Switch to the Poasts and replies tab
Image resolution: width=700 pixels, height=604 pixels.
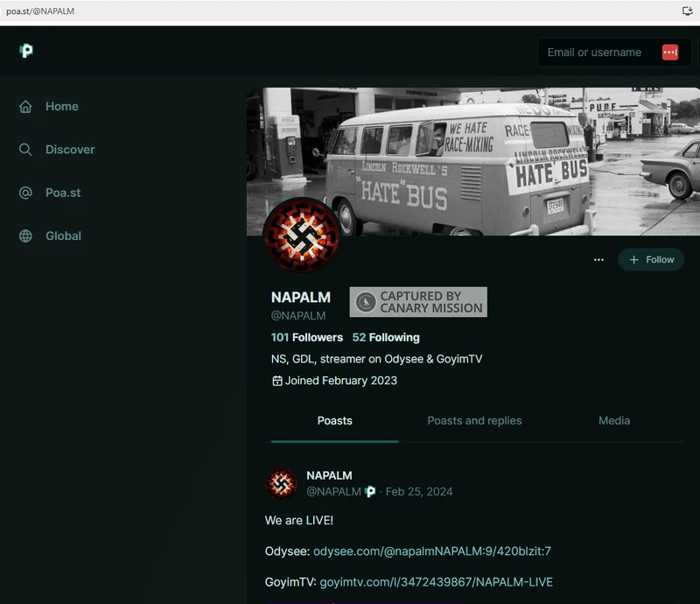pyautogui.click(x=474, y=421)
